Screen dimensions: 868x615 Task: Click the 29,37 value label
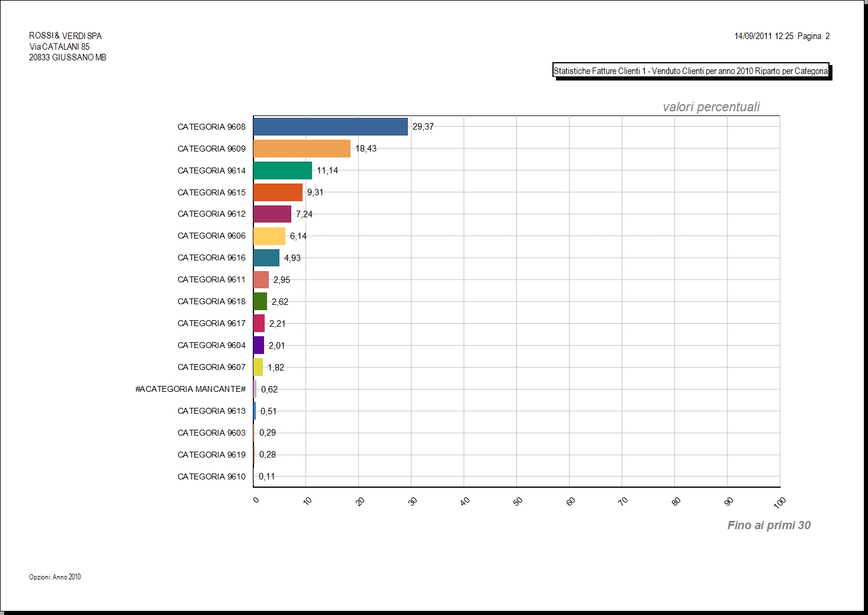(423, 127)
